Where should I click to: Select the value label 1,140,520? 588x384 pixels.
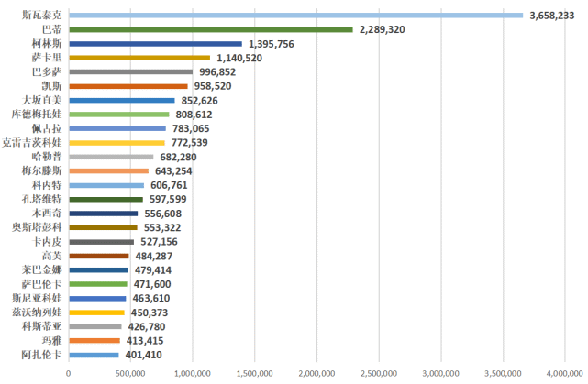(x=239, y=58)
